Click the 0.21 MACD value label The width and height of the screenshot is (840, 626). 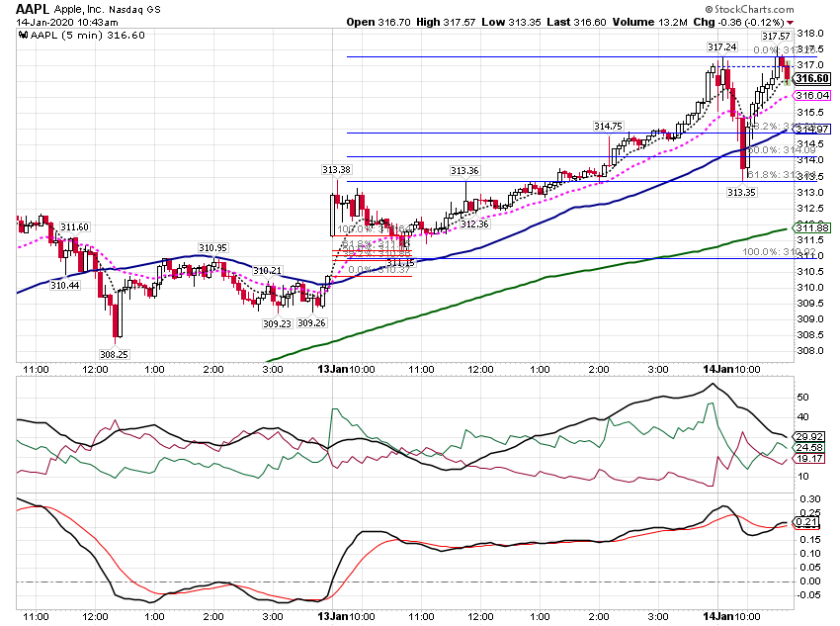(x=806, y=522)
